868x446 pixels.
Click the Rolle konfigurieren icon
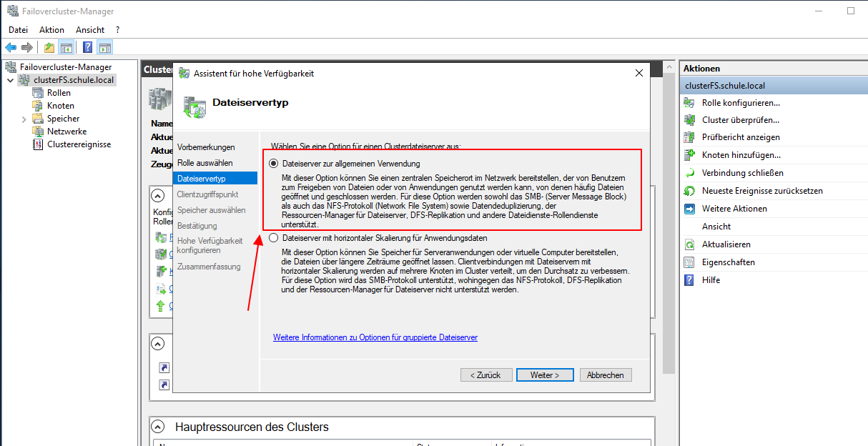pos(690,102)
